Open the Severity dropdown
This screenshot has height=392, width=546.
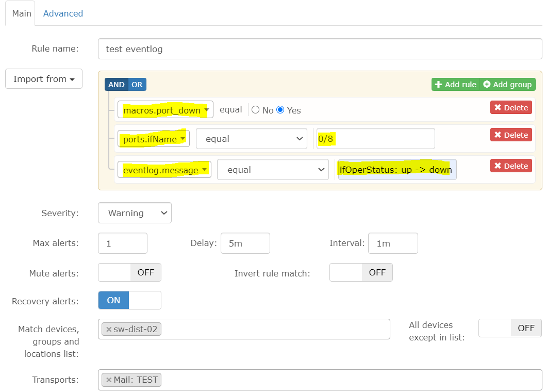[135, 213]
